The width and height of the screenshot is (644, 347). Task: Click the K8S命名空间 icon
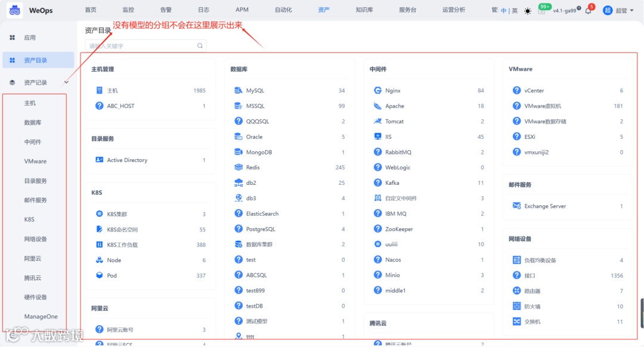coord(99,229)
